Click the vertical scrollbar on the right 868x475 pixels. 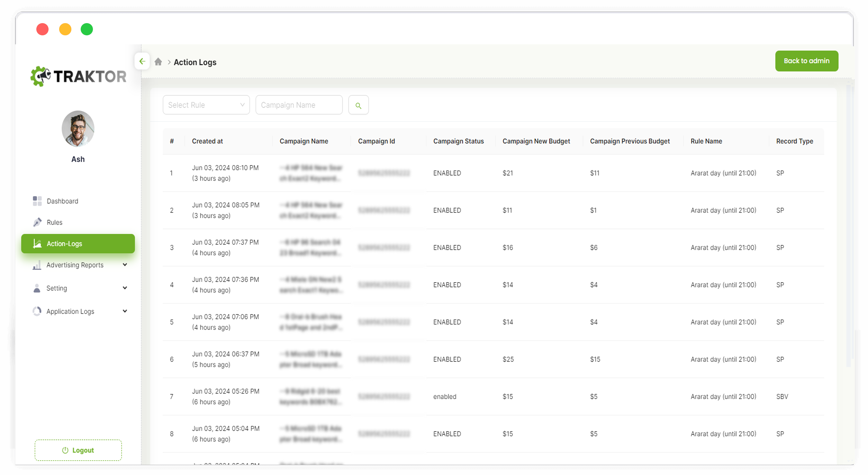pos(849,225)
